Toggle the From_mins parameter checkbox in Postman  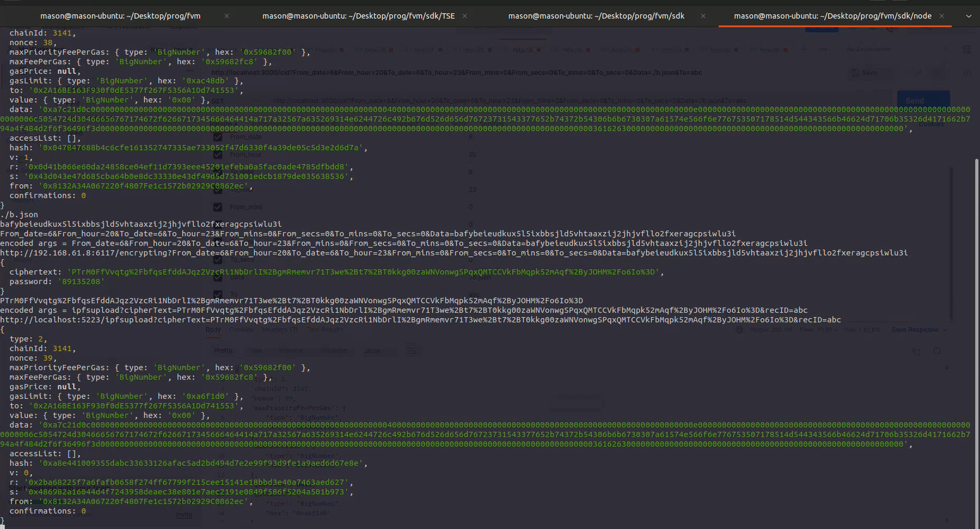(x=217, y=207)
